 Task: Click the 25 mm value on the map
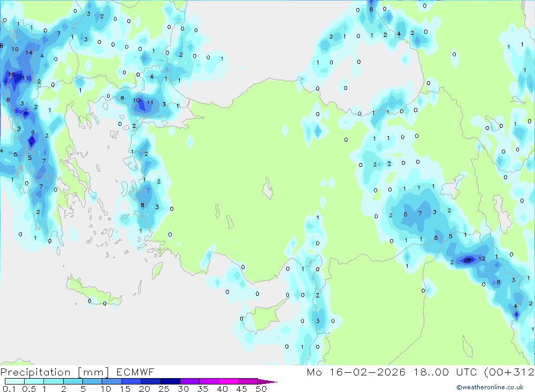(x=467, y=260)
